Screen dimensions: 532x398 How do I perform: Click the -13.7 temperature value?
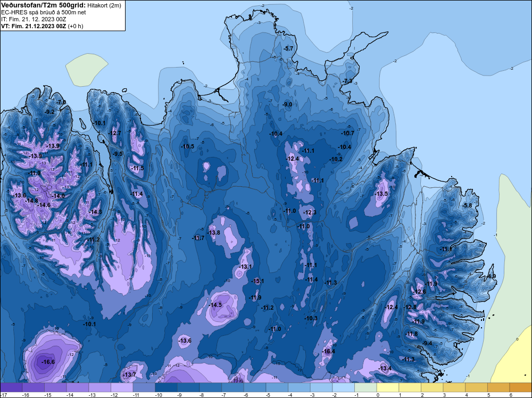(x=129, y=375)
